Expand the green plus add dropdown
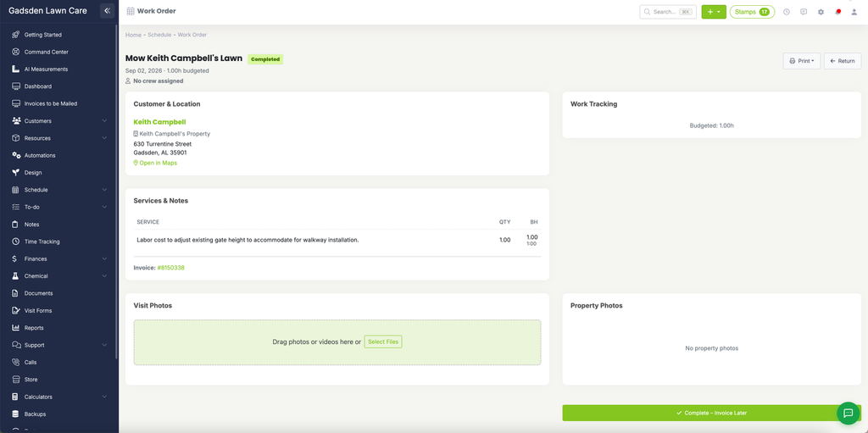868x433 pixels. pyautogui.click(x=714, y=12)
